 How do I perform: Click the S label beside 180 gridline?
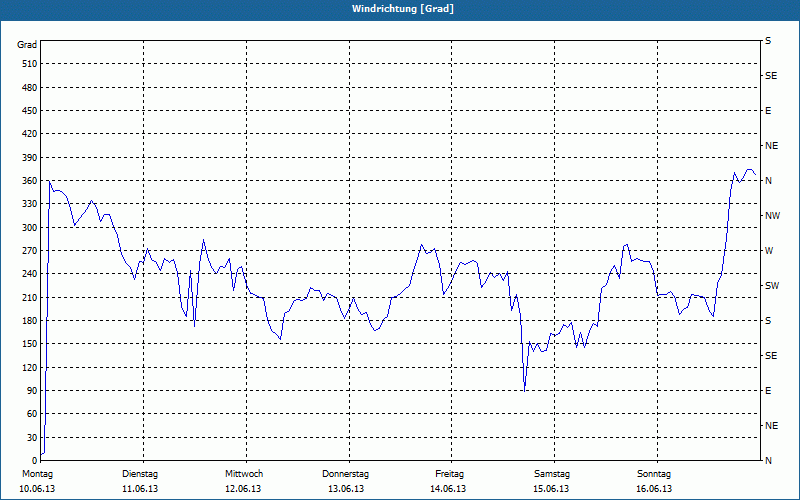point(768,321)
